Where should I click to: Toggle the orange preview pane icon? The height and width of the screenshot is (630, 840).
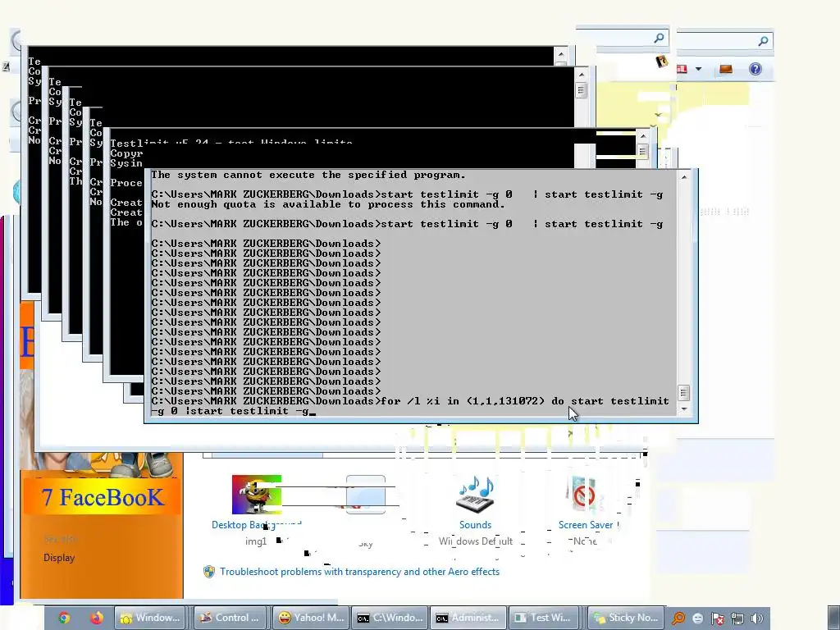coord(726,69)
